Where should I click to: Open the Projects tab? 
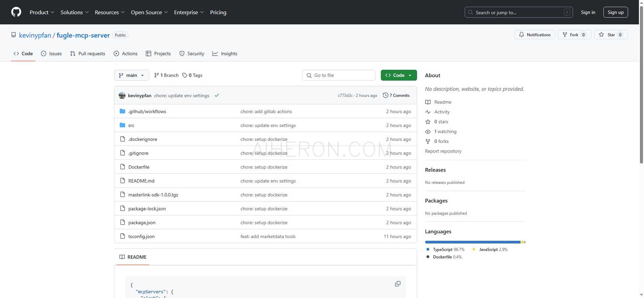tap(158, 54)
